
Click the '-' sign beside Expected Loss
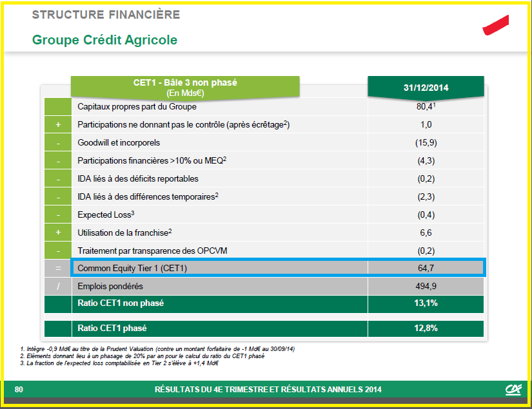[x=58, y=214]
